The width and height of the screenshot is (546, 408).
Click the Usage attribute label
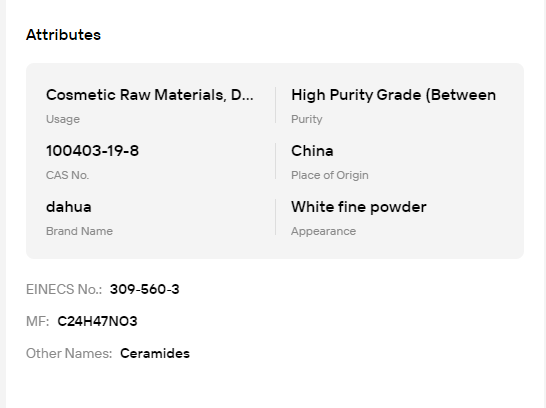click(x=63, y=119)
